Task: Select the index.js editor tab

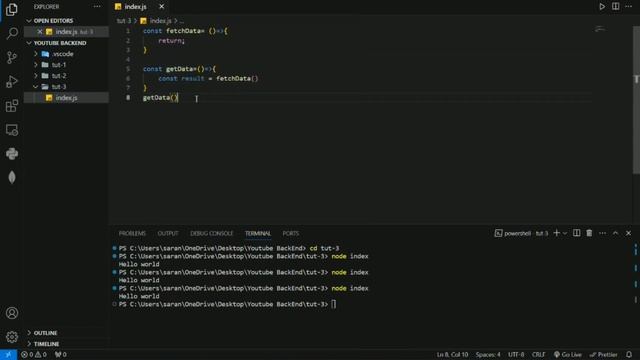Action: click(x=136, y=7)
